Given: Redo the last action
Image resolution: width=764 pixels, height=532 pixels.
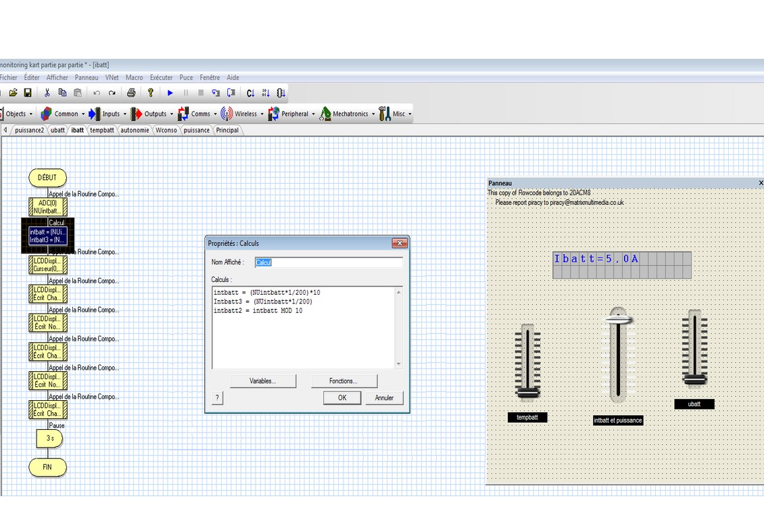Looking at the screenshot, I should 112,93.
